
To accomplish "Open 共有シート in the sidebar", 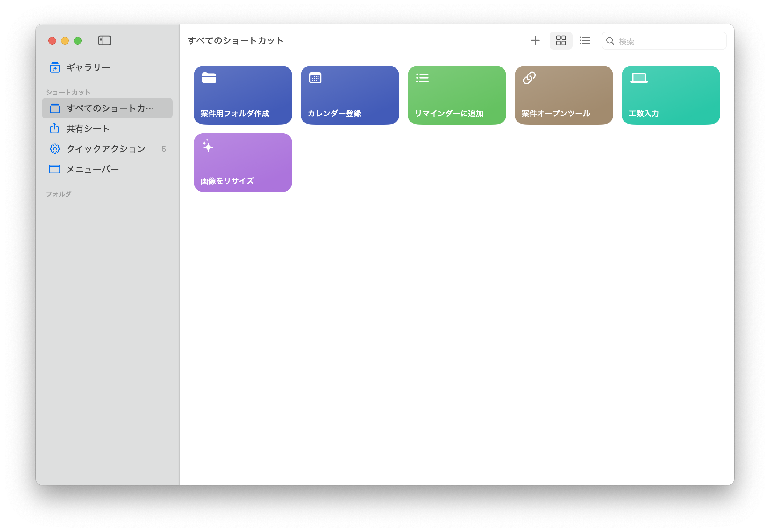I will click(x=107, y=128).
